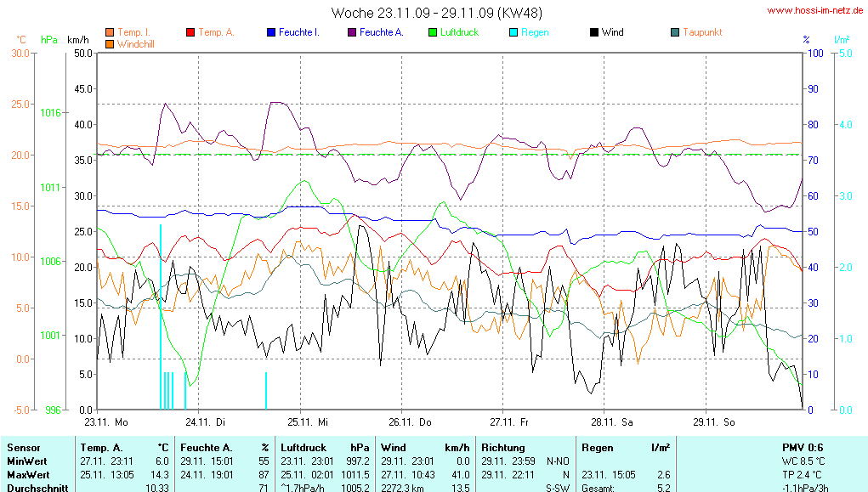
Task: Click the Durchschnitt row label
Action: coord(38,488)
